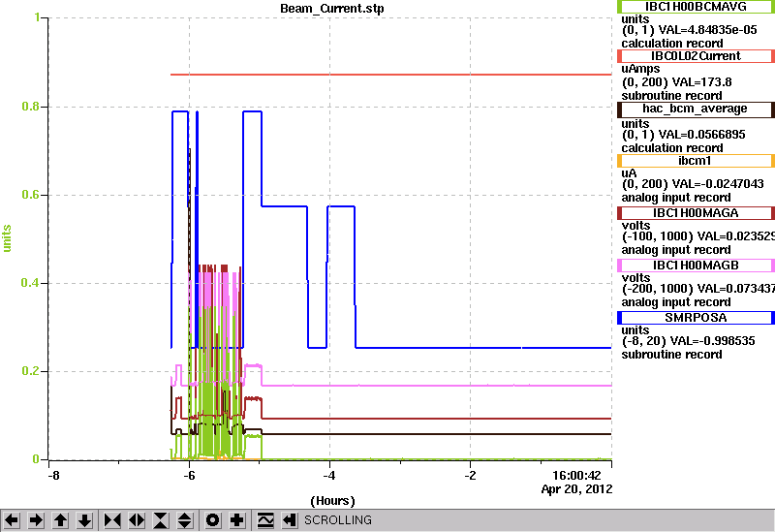Pan the graph up with the up arrow

click(x=60, y=520)
